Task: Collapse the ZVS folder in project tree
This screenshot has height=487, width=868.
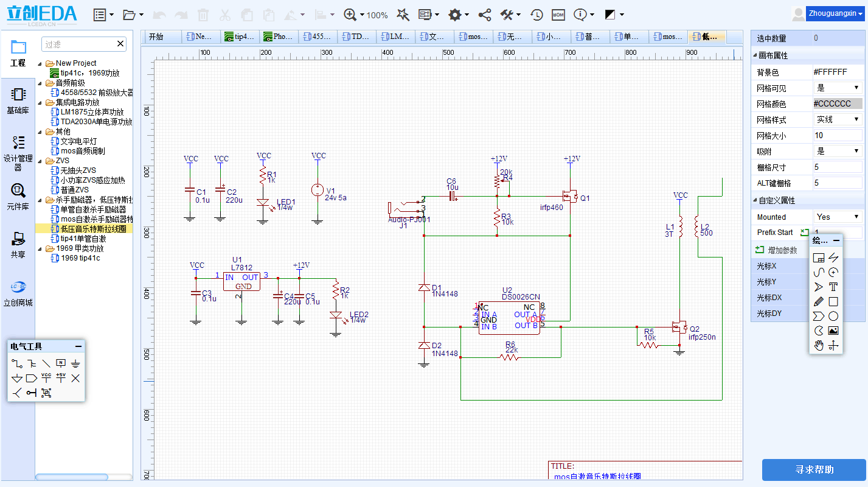Action: tap(40, 161)
